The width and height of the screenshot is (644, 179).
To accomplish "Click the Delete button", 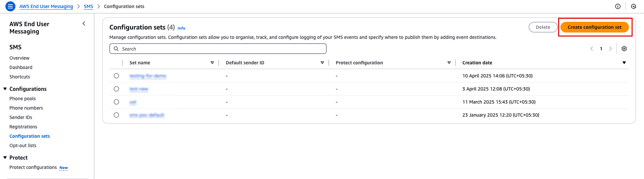I will click(543, 27).
